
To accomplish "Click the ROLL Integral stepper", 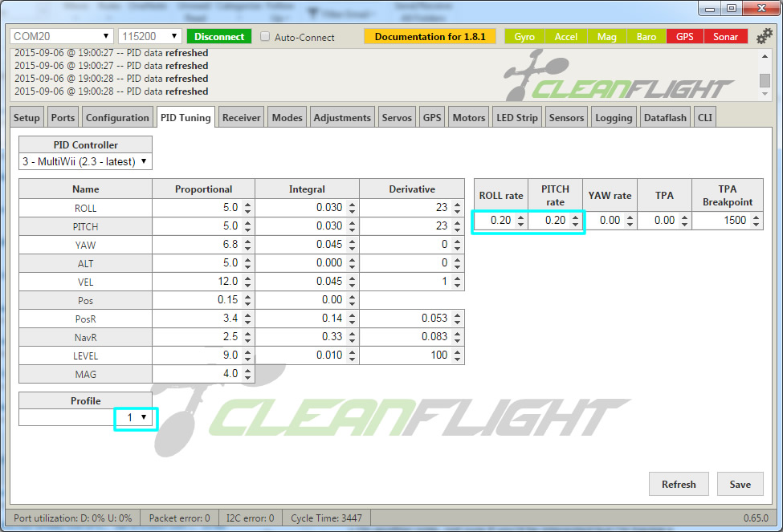I will (352, 208).
